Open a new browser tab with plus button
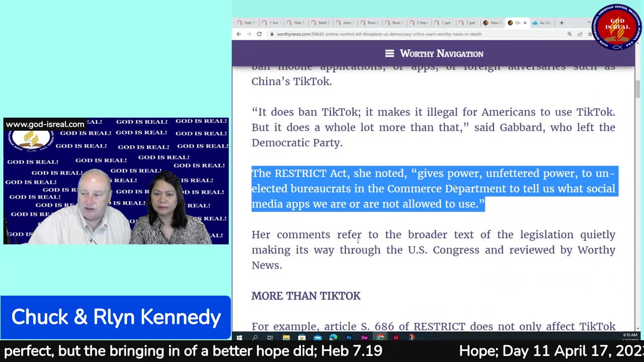Screen dimensions: 644x362 point(561,23)
